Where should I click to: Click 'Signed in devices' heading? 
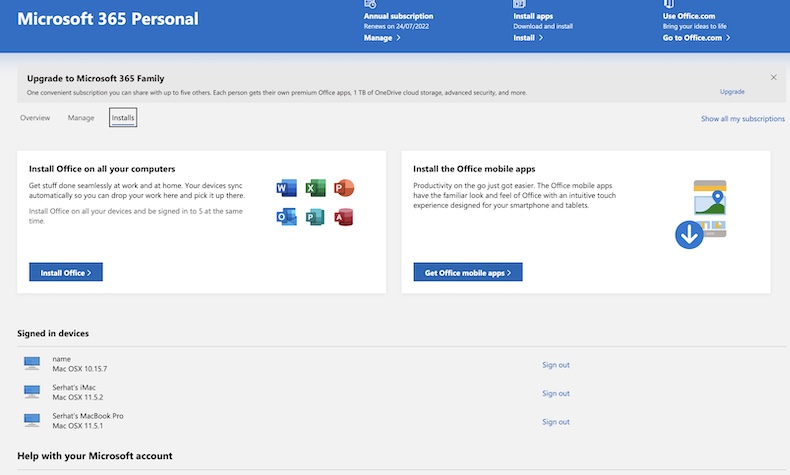point(53,333)
